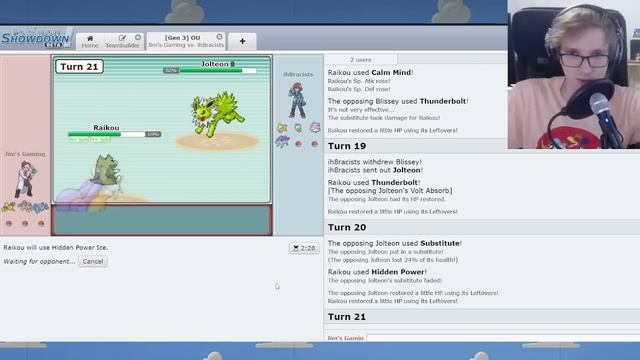Click the blue Pokémon icon in Jim's Gaming team
This screenshot has height=360, width=640.
(x=41, y=207)
